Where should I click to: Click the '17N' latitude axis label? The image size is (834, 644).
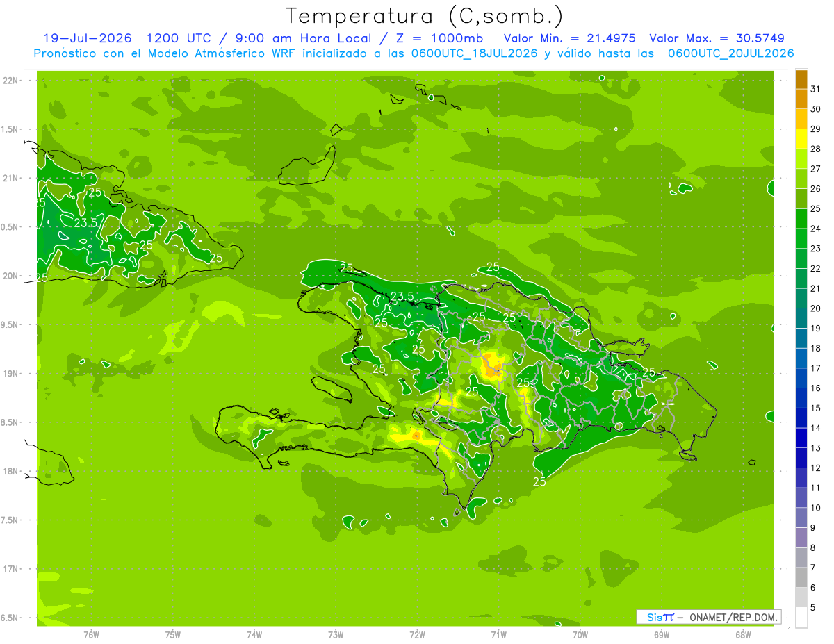pos(10,569)
